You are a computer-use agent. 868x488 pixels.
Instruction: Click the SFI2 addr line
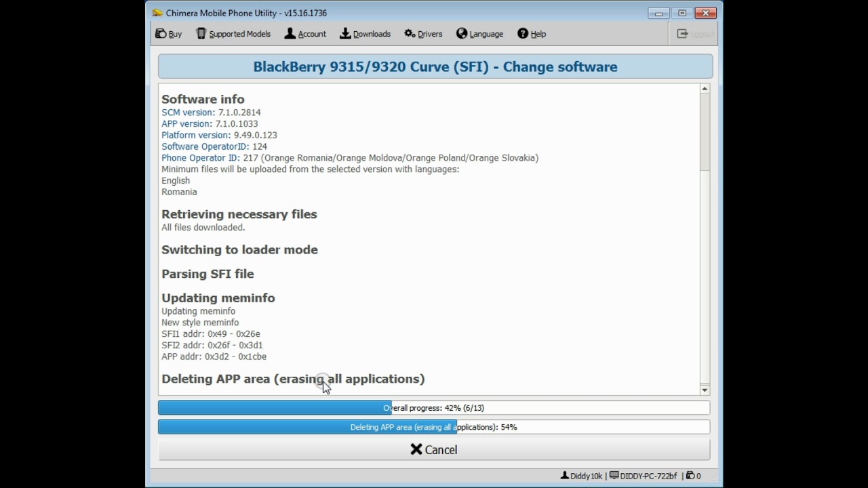(212, 345)
